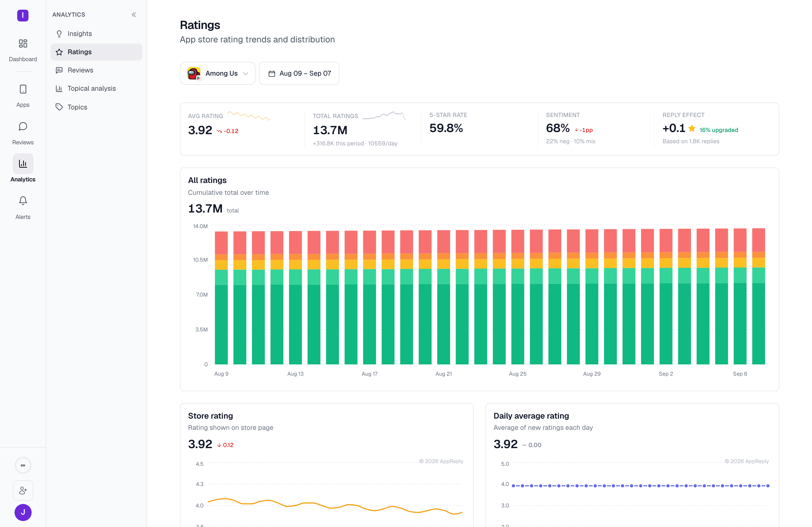The width and height of the screenshot is (812, 527).
Task: Click the 13.7M total ratings value
Action: (330, 130)
